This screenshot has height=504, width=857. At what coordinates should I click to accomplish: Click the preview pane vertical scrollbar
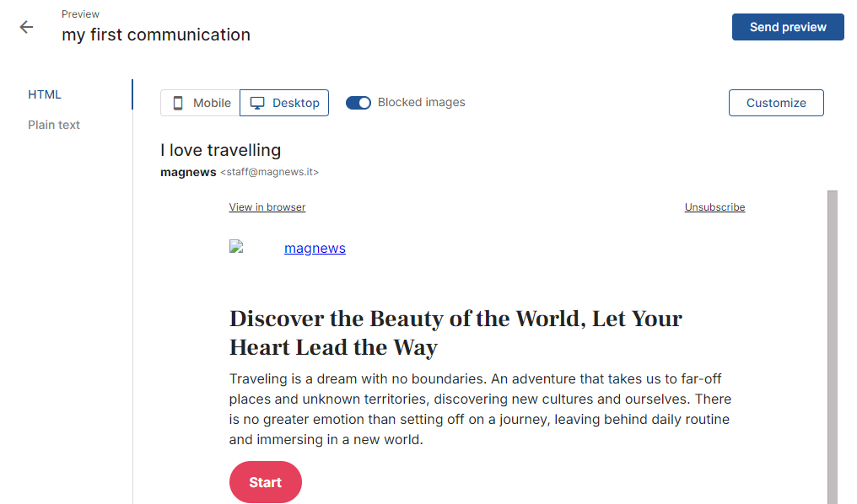click(x=833, y=346)
